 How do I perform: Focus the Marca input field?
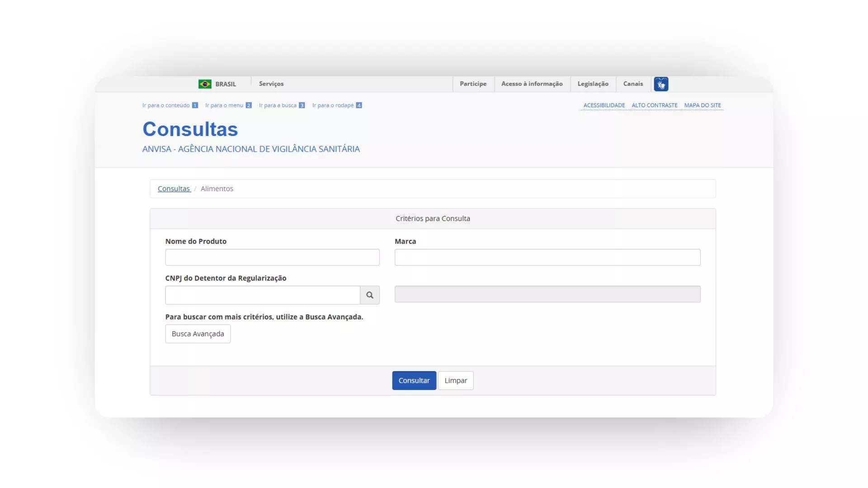point(547,258)
